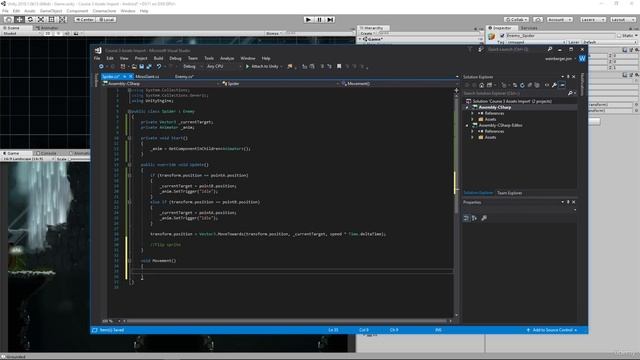The image size is (640, 360).
Task: Select Unity Transform tool in toolbar
Action: click(63, 20)
